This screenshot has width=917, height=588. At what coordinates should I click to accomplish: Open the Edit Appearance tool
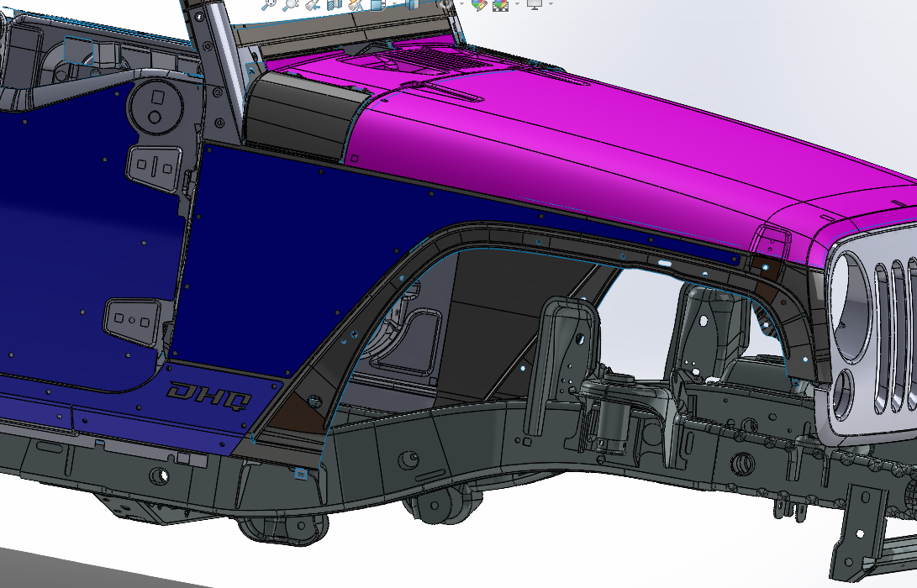click(479, 4)
